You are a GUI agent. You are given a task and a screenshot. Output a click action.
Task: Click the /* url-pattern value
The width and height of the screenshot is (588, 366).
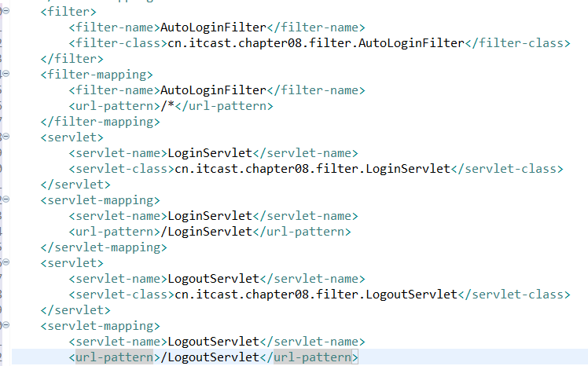(167, 106)
